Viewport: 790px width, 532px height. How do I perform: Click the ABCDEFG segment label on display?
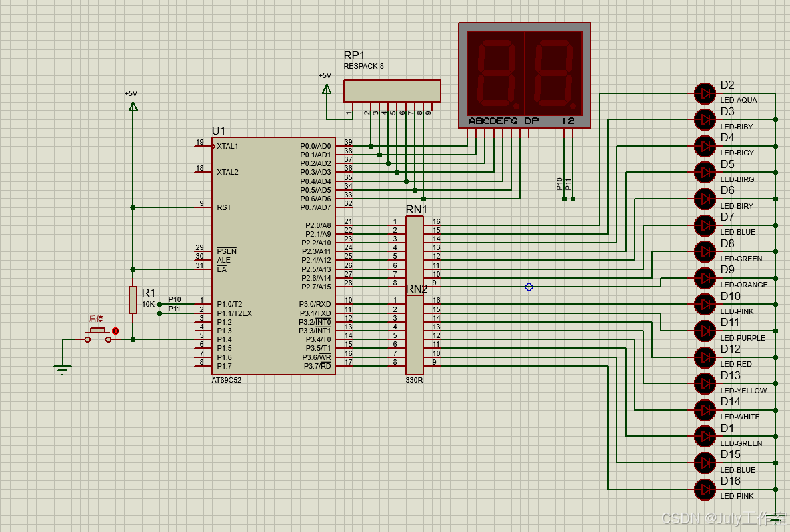click(x=493, y=121)
